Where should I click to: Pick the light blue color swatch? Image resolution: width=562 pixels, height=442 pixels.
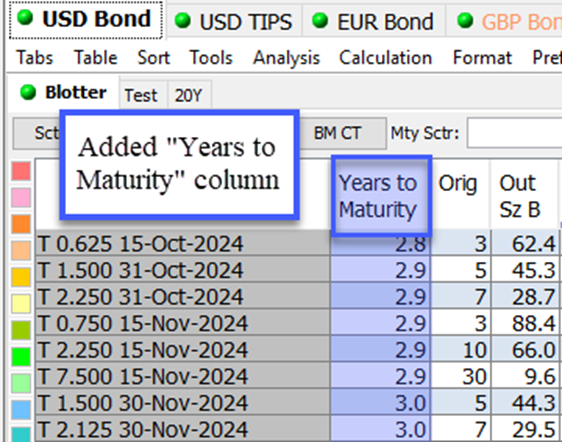pyautogui.click(x=21, y=410)
